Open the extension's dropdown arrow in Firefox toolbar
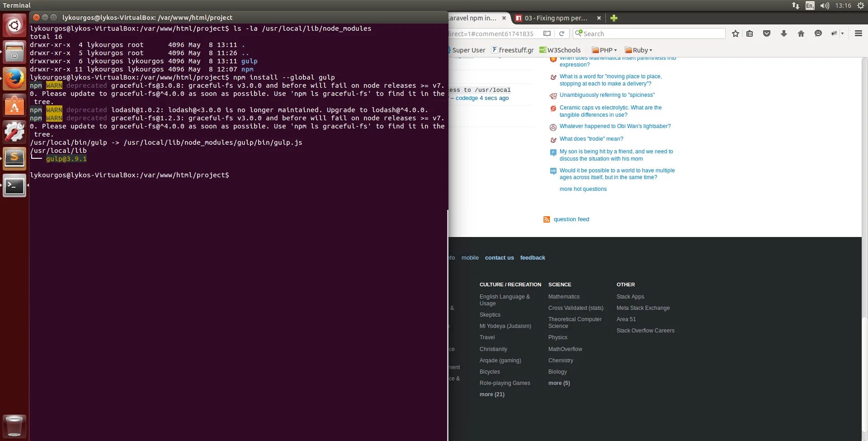This screenshot has height=441, width=868. (842, 33)
